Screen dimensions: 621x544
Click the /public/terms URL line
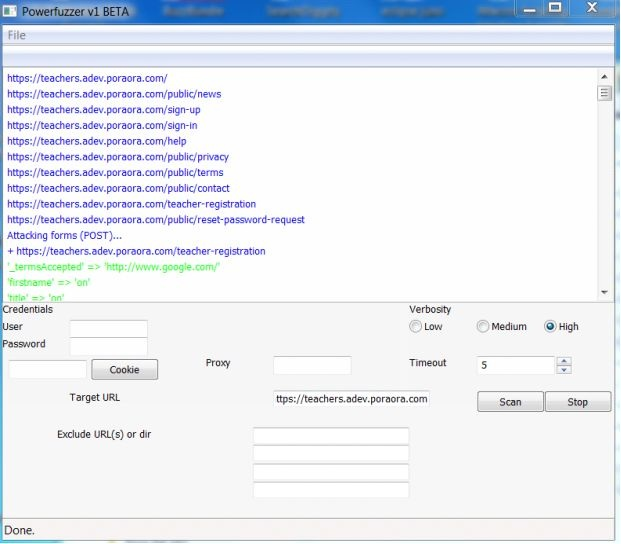point(115,173)
